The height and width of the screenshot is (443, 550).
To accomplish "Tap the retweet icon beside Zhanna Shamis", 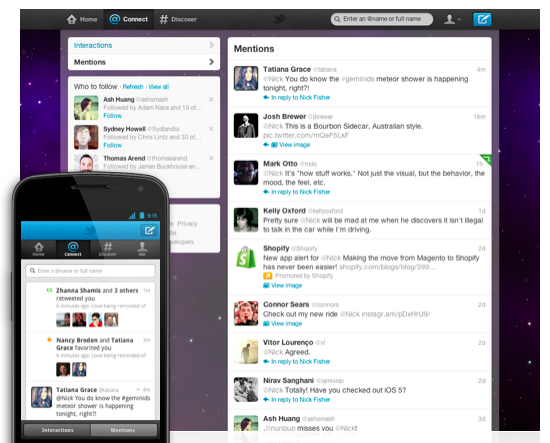I will (49, 290).
